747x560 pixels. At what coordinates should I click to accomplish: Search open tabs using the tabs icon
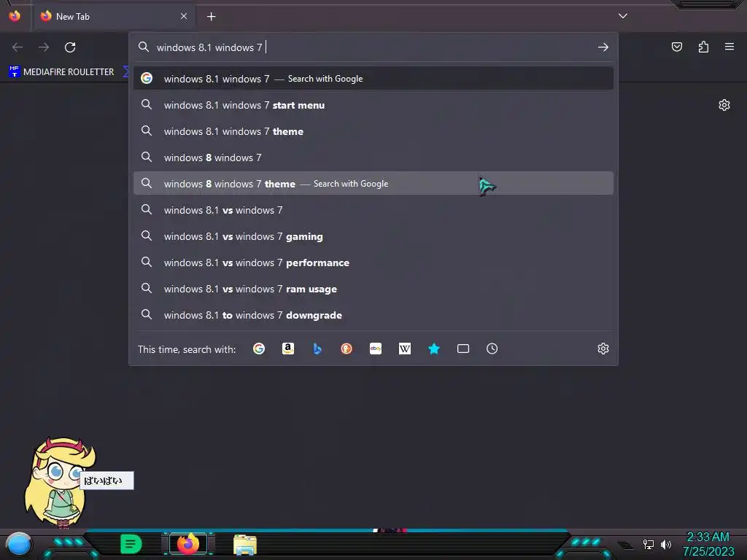(463, 349)
